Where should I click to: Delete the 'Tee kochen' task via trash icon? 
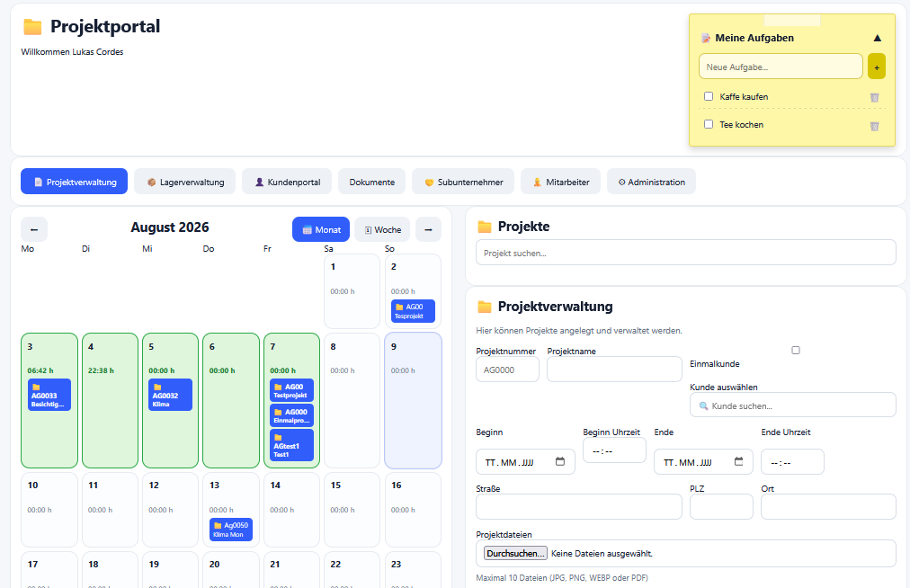[874, 125]
